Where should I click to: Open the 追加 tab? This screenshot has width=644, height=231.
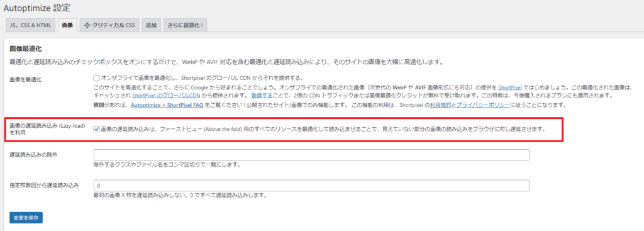[151, 25]
